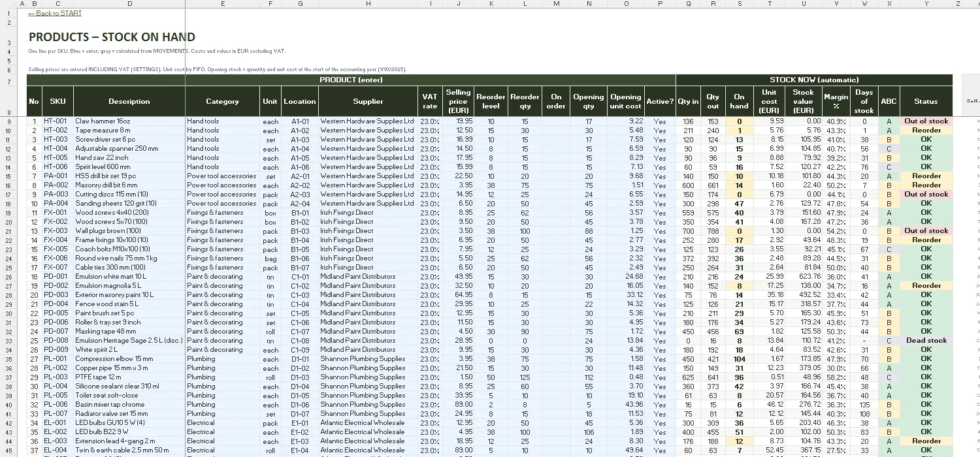Select the Category column heading cell
This screenshot has width=980, height=457.
(x=223, y=101)
